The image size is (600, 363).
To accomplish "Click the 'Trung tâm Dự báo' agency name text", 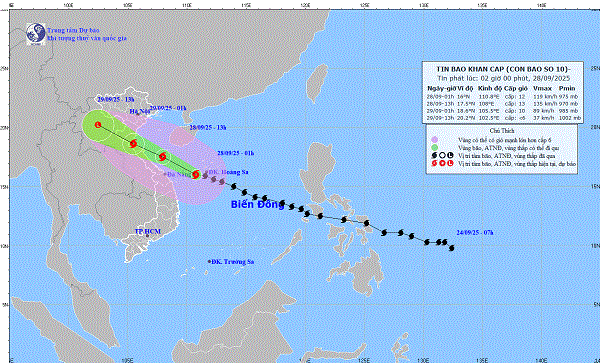I will [x=73, y=30].
